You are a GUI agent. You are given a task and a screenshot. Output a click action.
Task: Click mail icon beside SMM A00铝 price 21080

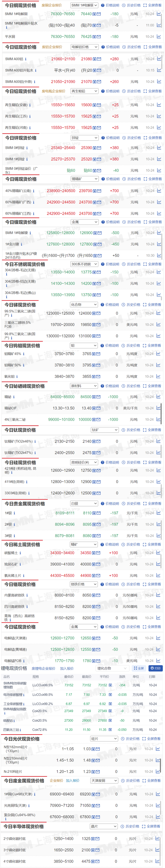99,59
